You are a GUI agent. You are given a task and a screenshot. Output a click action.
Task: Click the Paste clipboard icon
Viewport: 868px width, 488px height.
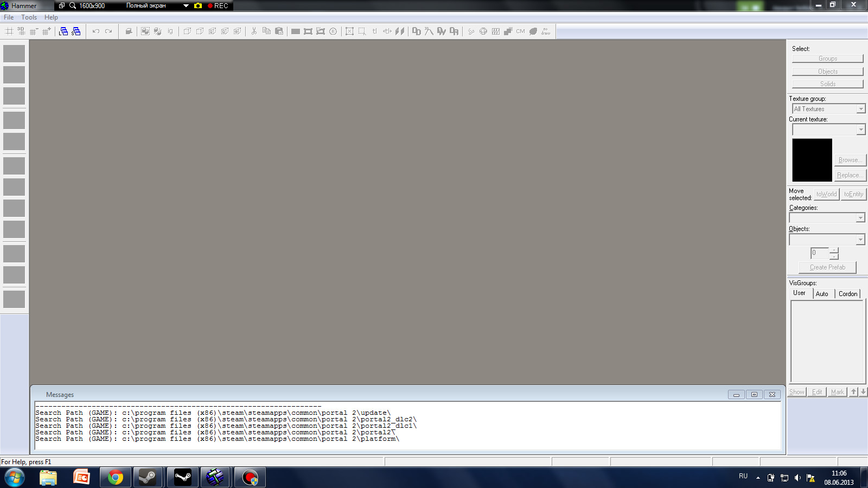click(x=279, y=31)
